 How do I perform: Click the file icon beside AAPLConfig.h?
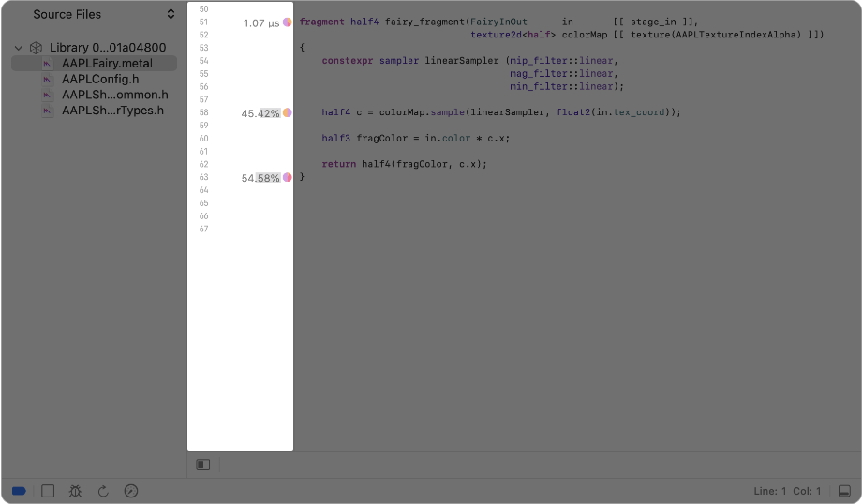(47, 79)
